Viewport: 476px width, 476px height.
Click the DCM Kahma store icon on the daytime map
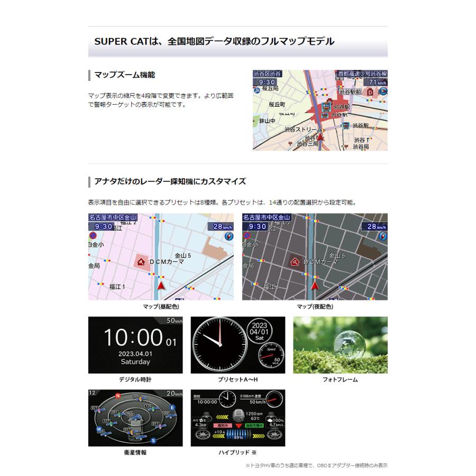click(141, 262)
